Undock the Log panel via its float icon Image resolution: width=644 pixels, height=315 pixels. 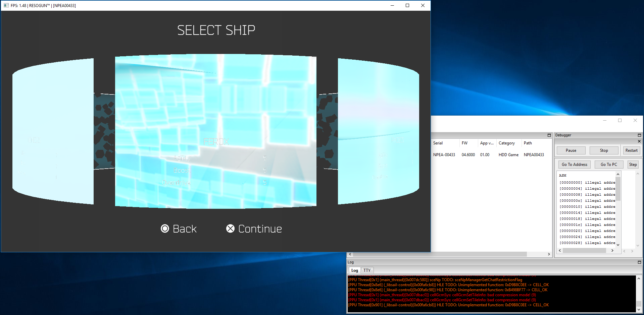639,262
